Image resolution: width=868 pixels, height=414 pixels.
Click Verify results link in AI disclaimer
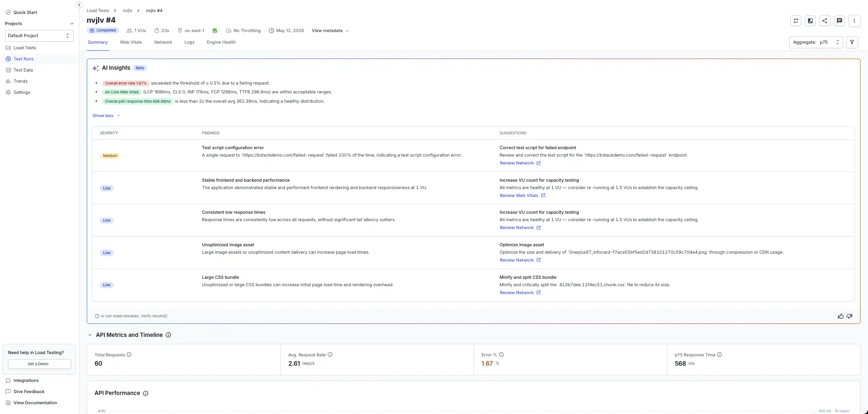[154, 316]
